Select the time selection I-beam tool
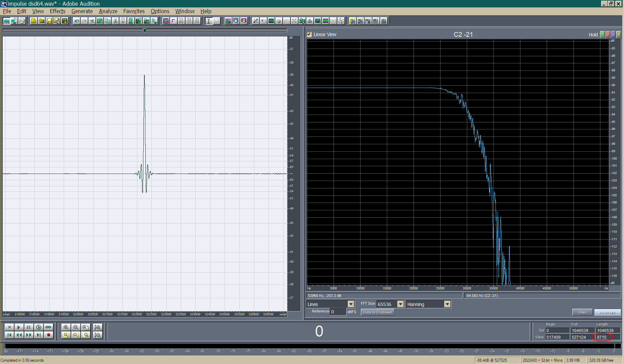624x364 pixels. coord(209,21)
